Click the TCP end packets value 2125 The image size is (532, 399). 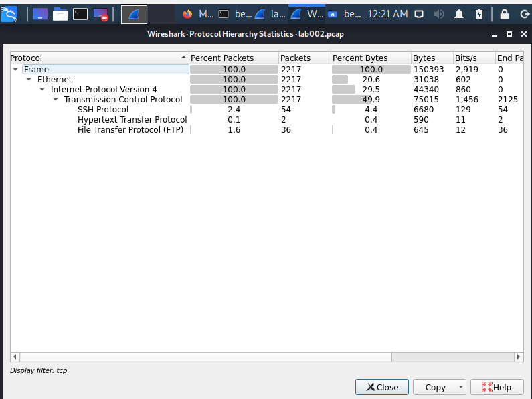pyautogui.click(x=507, y=99)
